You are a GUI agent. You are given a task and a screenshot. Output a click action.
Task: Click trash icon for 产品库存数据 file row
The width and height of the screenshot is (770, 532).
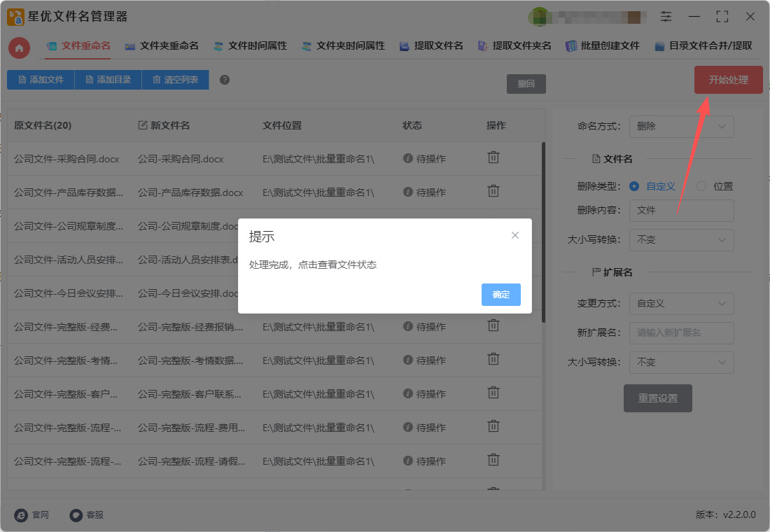pos(493,191)
